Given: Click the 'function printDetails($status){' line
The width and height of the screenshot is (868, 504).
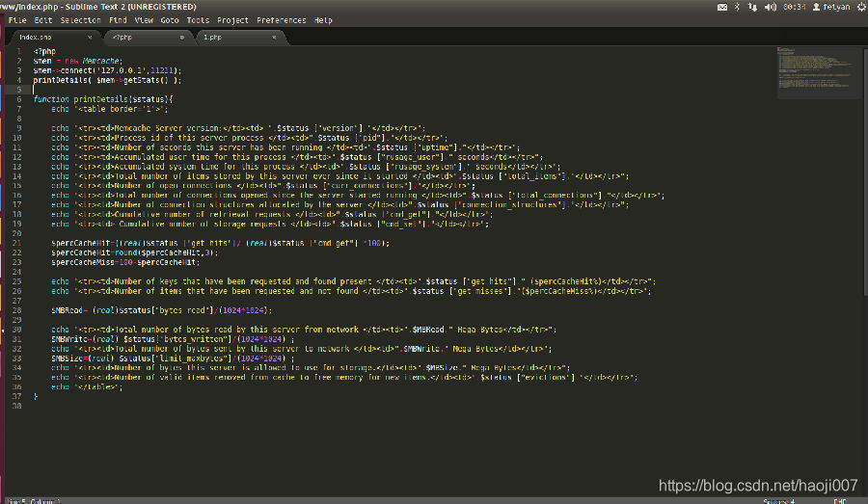Looking at the screenshot, I should pyautogui.click(x=103, y=99).
